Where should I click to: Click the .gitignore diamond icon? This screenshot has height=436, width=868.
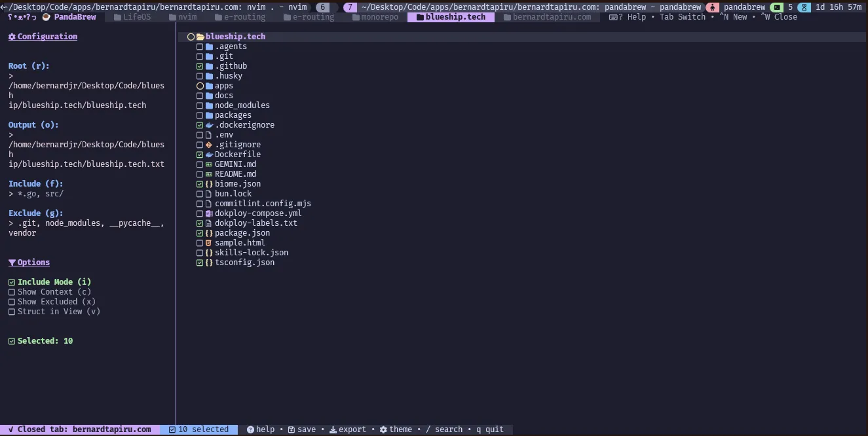tap(208, 144)
